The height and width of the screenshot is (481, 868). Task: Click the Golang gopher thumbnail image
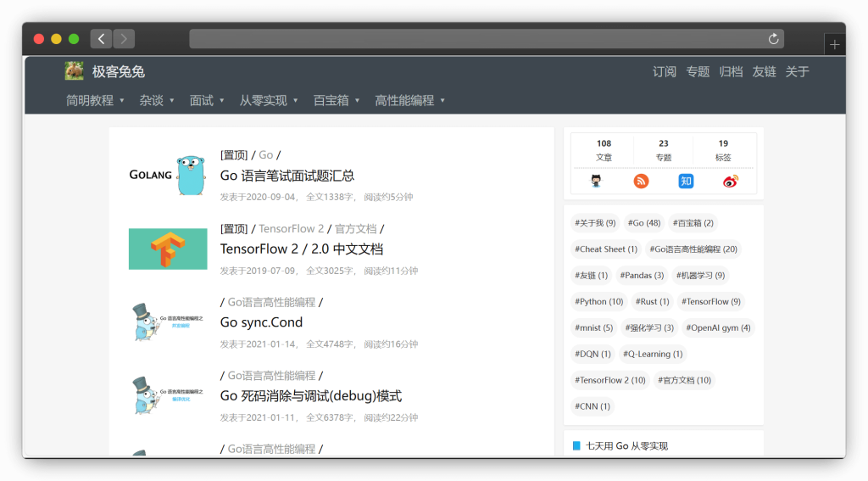pos(168,175)
